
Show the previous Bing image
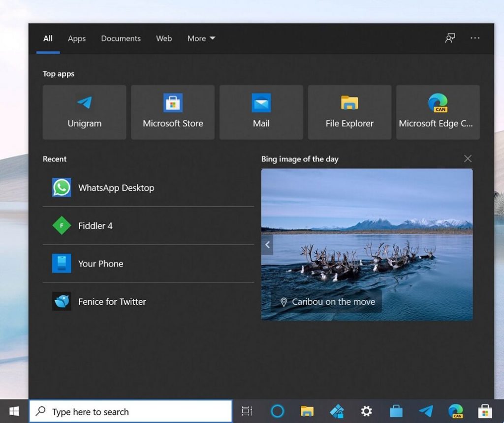[267, 244]
